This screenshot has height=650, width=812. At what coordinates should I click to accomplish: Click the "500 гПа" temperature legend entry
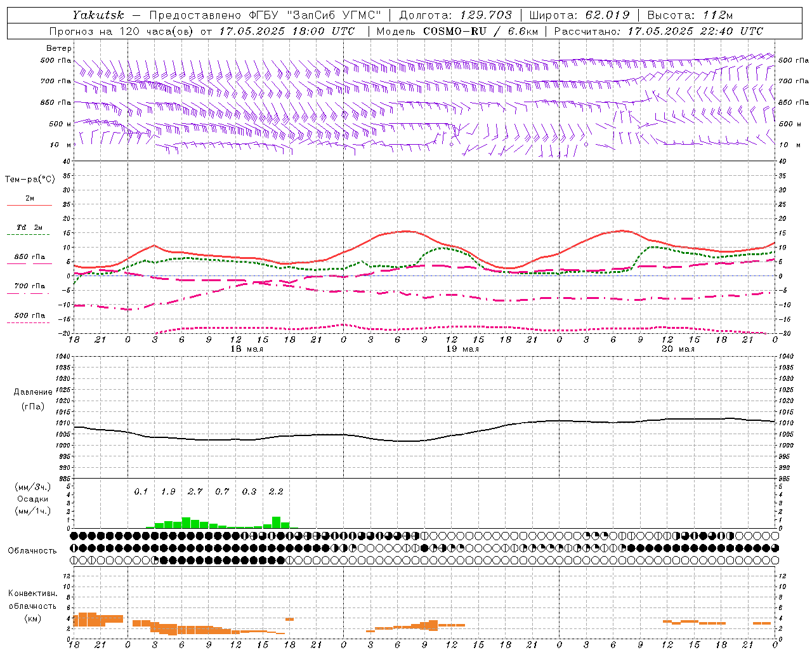pos(29,315)
